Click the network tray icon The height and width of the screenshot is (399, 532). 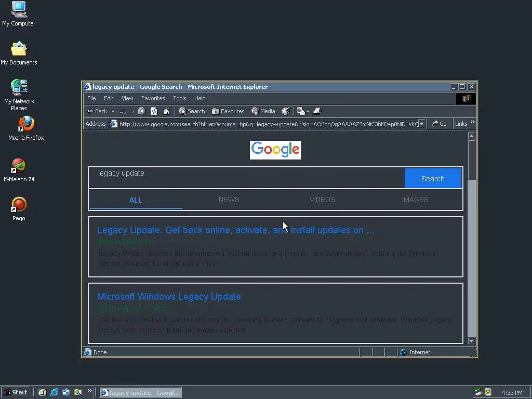click(478, 392)
